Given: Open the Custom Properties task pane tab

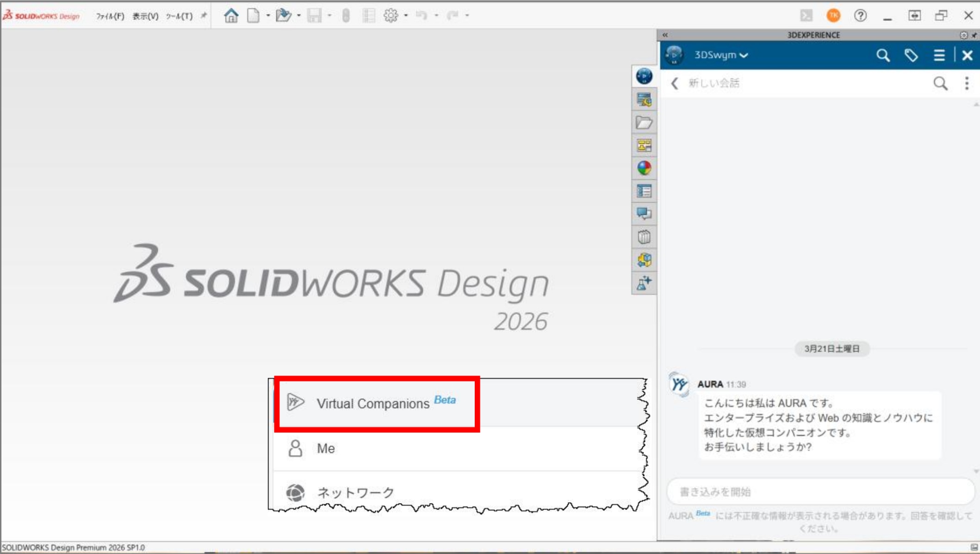Looking at the screenshot, I should pyautogui.click(x=644, y=191).
